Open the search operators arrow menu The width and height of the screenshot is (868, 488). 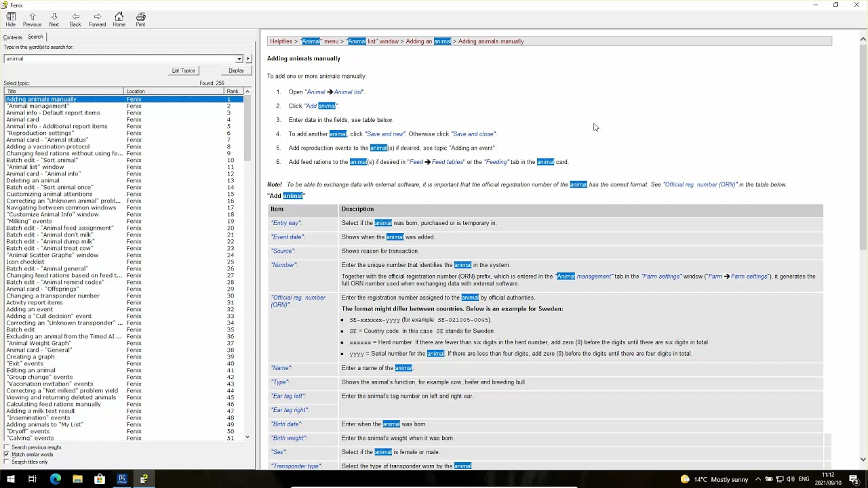(x=248, y=59)
